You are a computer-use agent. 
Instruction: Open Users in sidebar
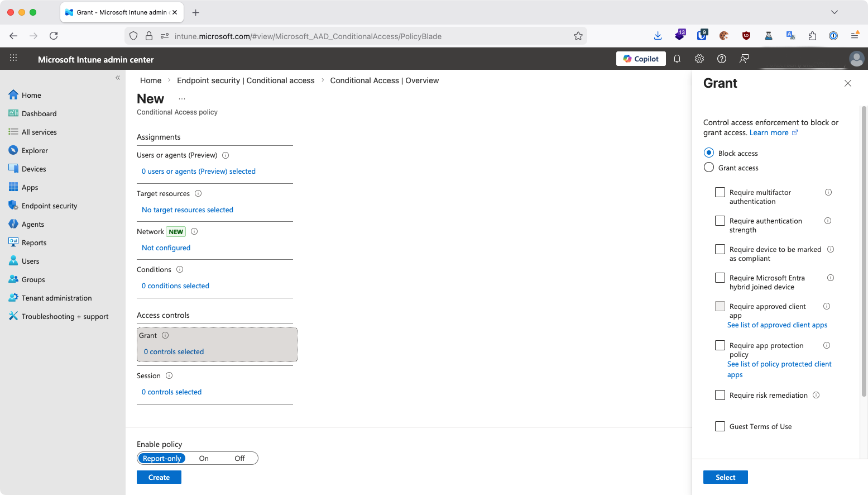[x=30, y=261]
